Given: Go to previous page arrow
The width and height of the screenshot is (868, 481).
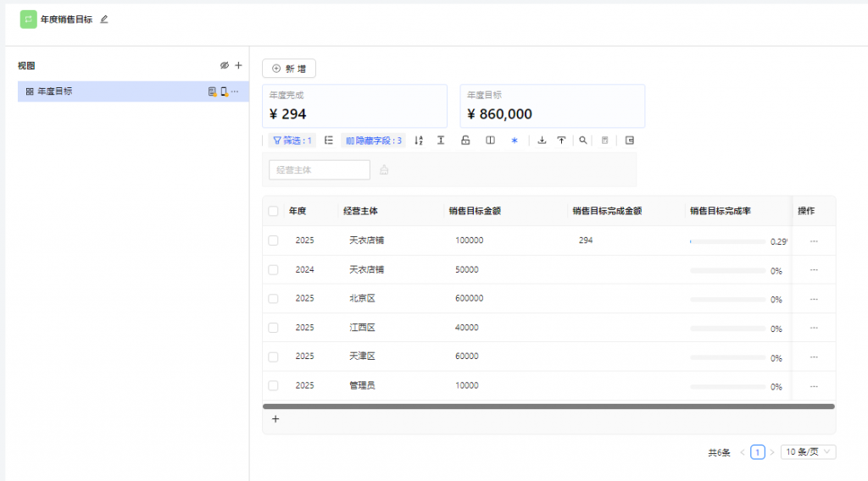Looking at the screenshot, I should tap(743, 452).
